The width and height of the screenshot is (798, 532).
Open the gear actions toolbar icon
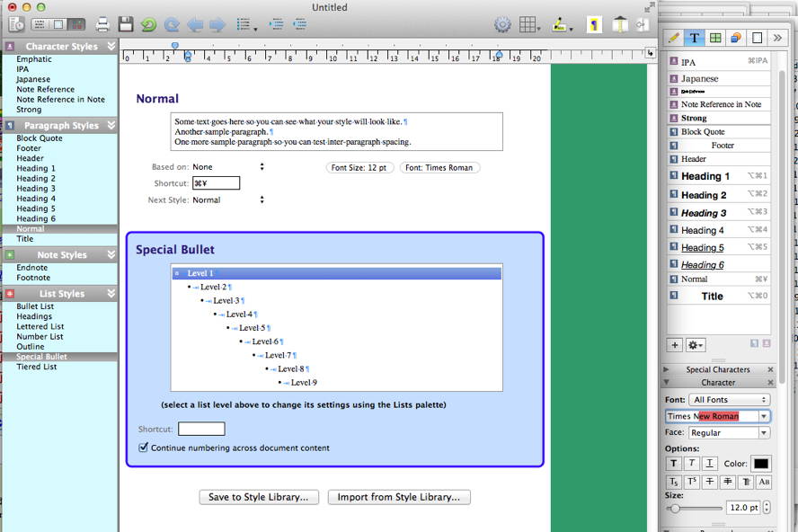pos(502,24)
